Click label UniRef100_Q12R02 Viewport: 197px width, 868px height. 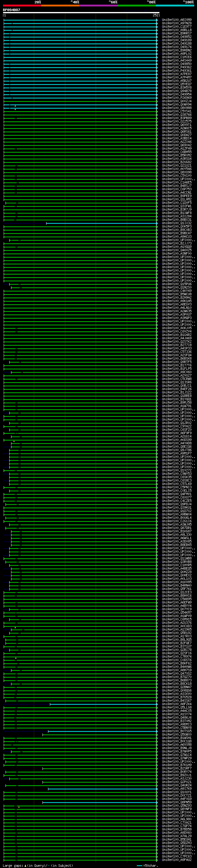pos(176,423)
